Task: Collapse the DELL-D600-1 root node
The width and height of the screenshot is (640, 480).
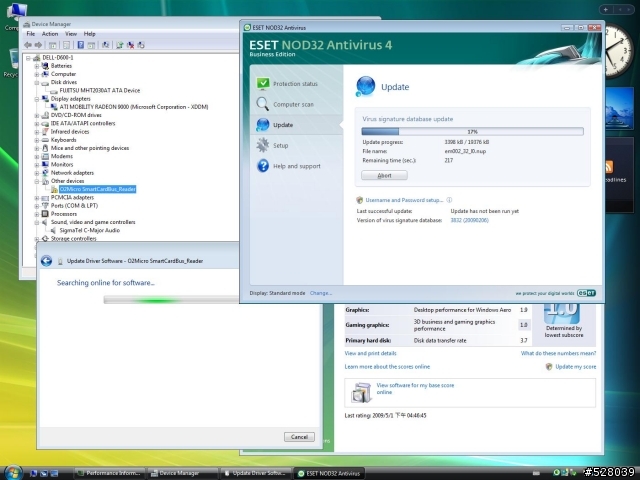Action: [x=28, y=58]
